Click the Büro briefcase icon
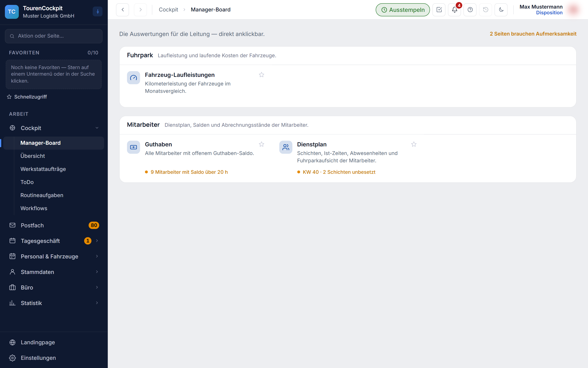This screenshot has height=368, width=588. (x=12, y=287)
